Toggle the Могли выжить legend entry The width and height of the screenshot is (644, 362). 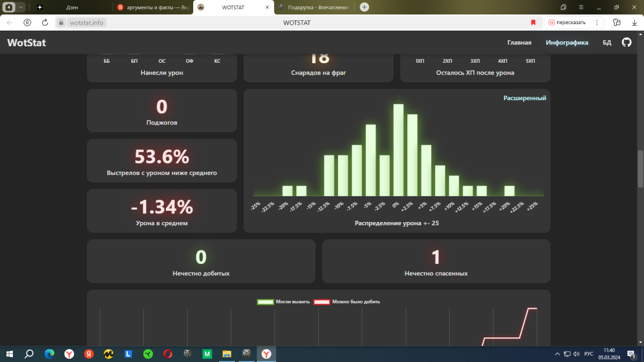[x=284, y=302]
